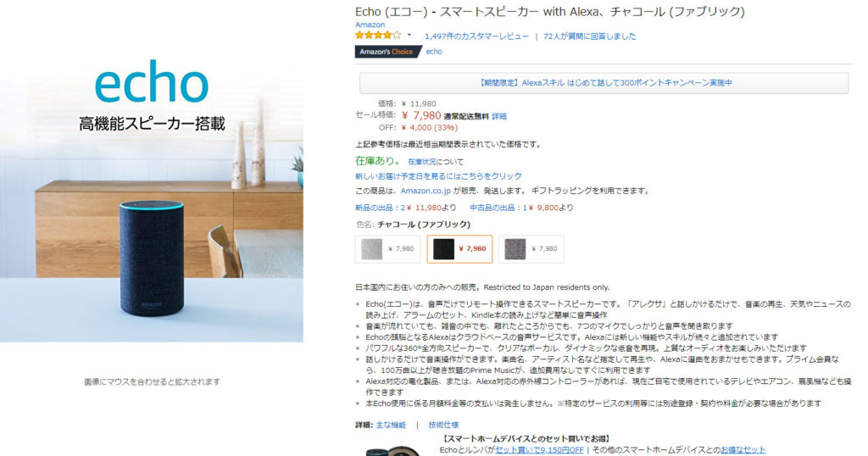The width and height of the screenshot is (868, 456).
Task: Click the four-star rating icon
Action: tap(378, 36)
